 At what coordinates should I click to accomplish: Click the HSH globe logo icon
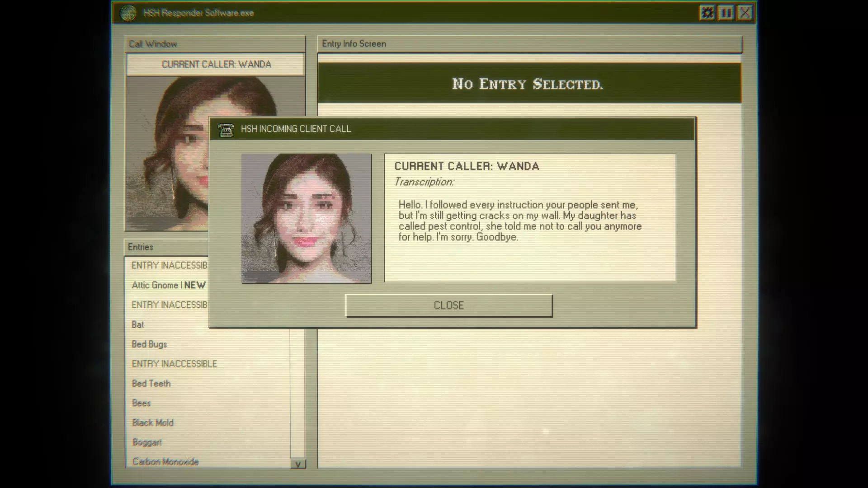pos(128,13)
